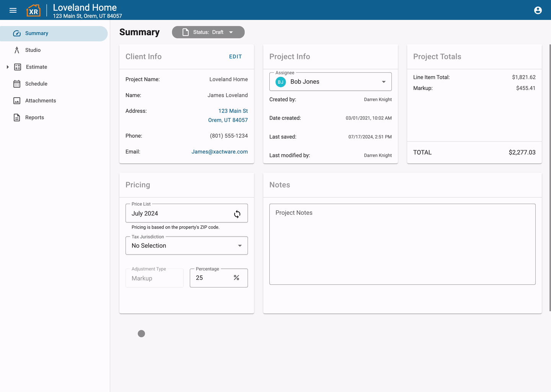
Task: Open the hamburger navigation menu
Action: pyautogui.click(x=13, y=10)
